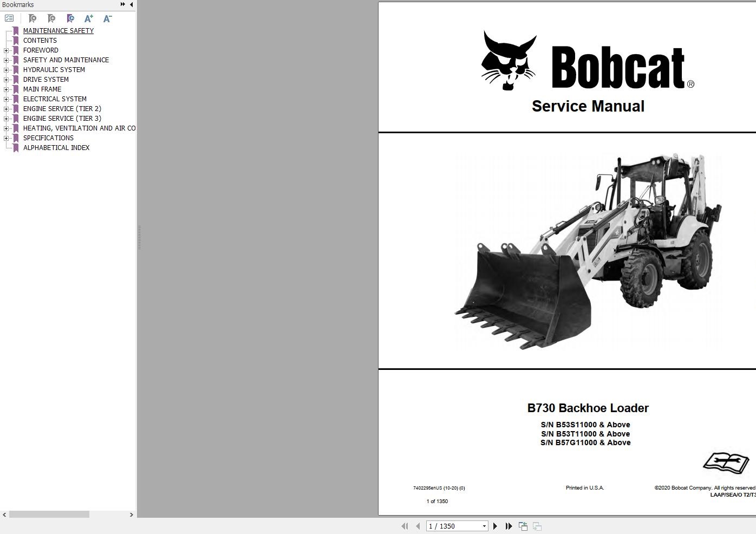Click the bookmarks scrollbar right arrow
The image size is (756, 534).
pyautogui.click(x=131, y=515)
